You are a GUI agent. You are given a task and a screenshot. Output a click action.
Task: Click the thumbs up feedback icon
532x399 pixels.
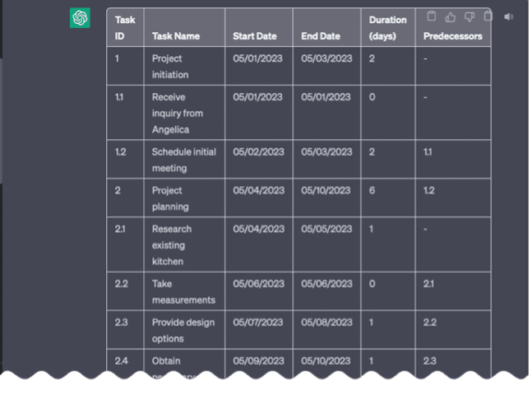[x=451, y=16]
